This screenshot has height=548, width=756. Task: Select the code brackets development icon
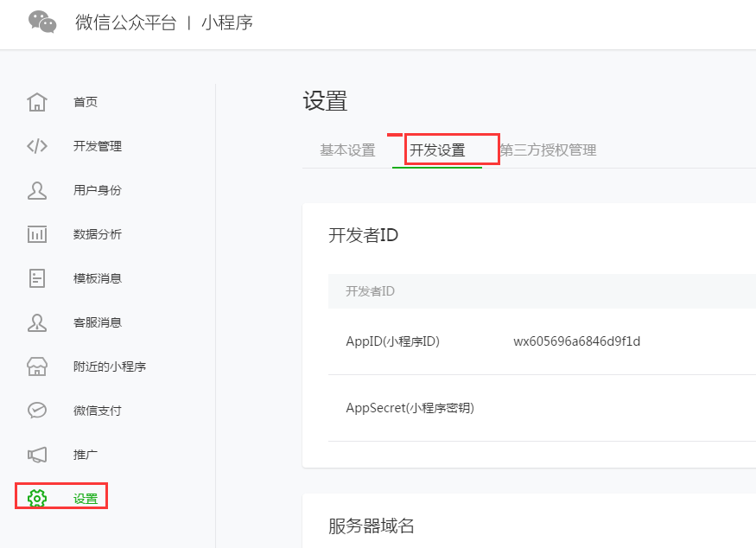pos(37,146)
